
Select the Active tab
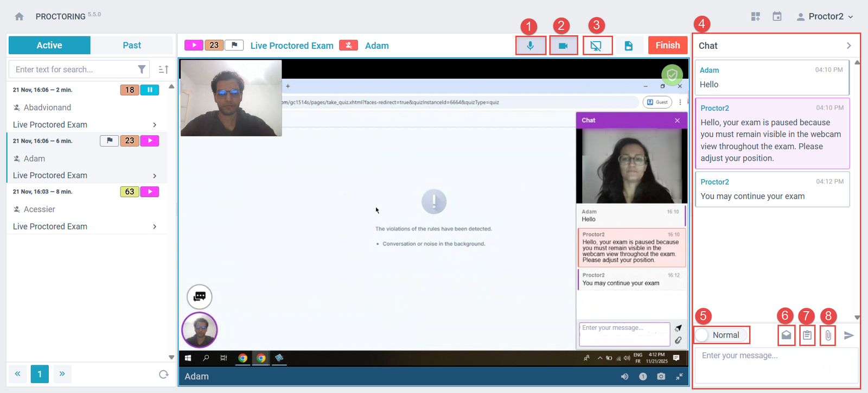(x=49, y=46)
